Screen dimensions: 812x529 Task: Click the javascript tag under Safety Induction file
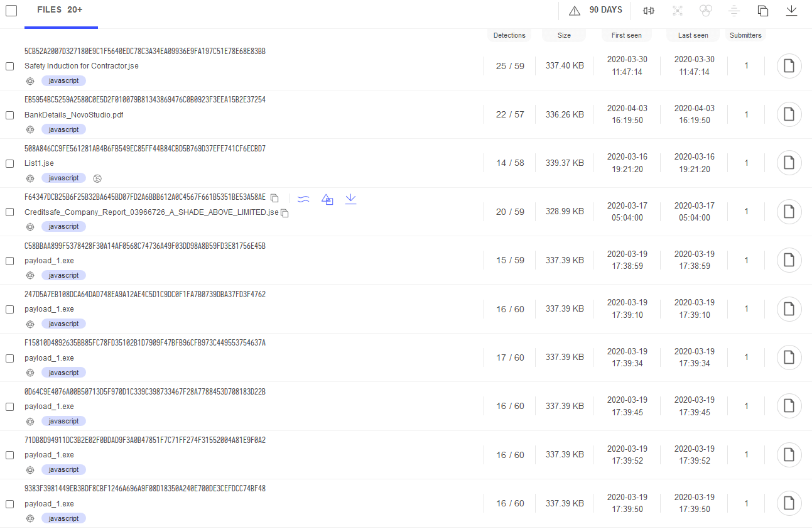pyautogui.click(x=63, y=81)
